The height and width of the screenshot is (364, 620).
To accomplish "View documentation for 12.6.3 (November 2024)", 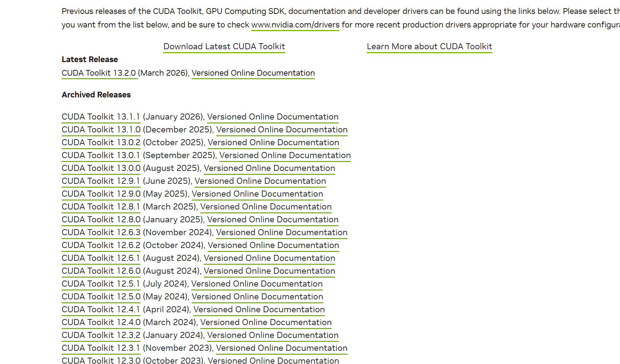I will [282, 233].
